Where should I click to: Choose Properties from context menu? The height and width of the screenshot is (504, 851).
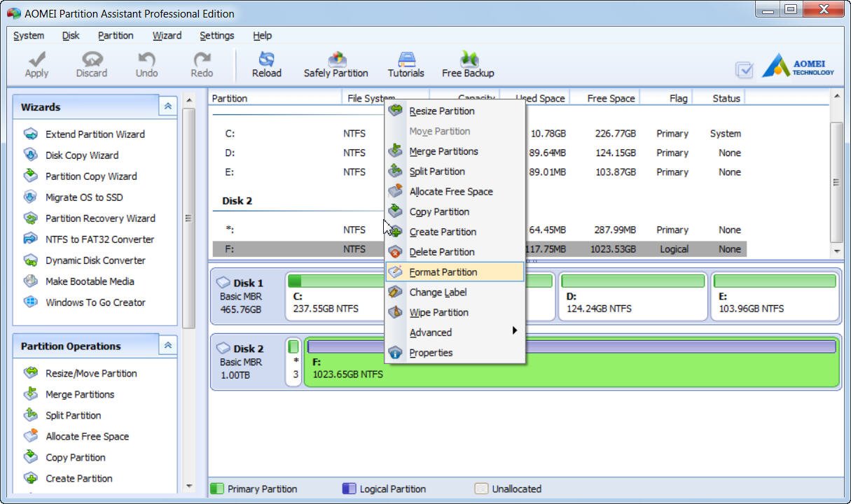coord(455,353)
